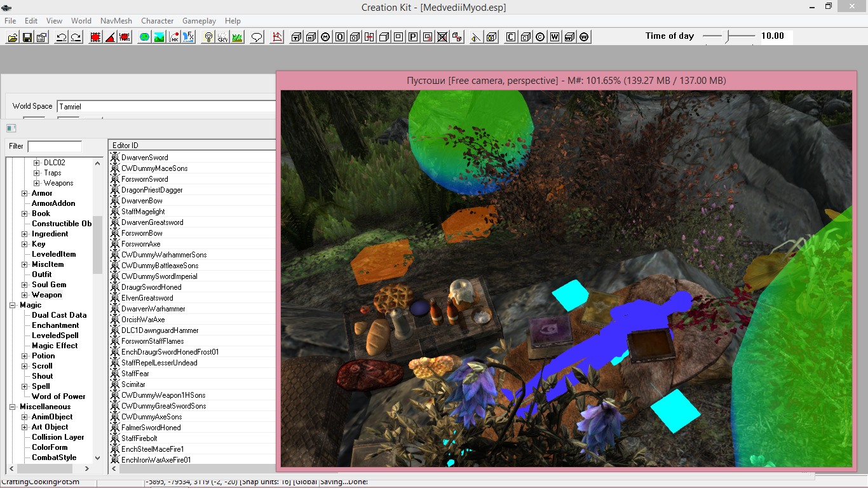Select the Landscape editing icon
This screenshot has height=488, width=868.
tap(159, 37)
